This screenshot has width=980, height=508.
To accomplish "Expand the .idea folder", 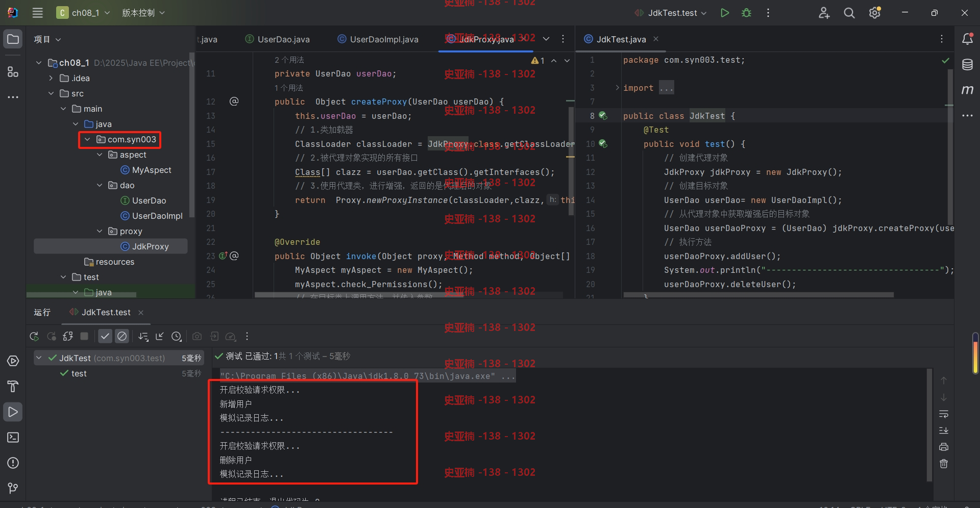I will pyautogui.click(x=51, y=78).
